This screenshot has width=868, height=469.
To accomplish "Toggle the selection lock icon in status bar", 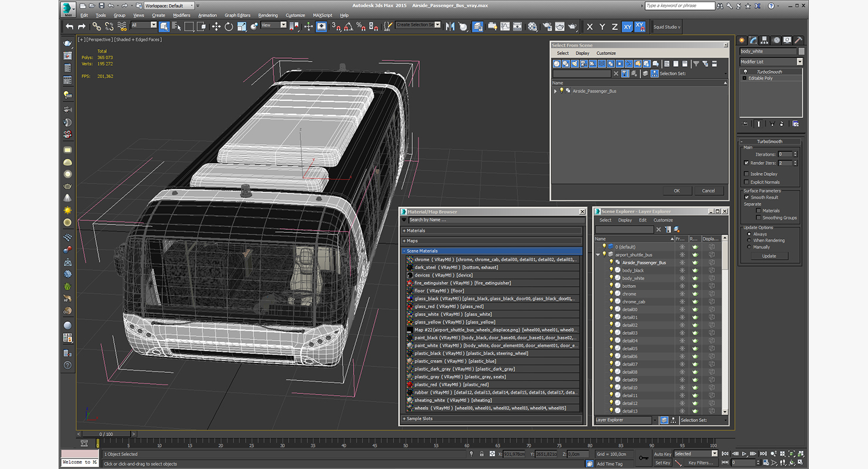I will point(482,454).
